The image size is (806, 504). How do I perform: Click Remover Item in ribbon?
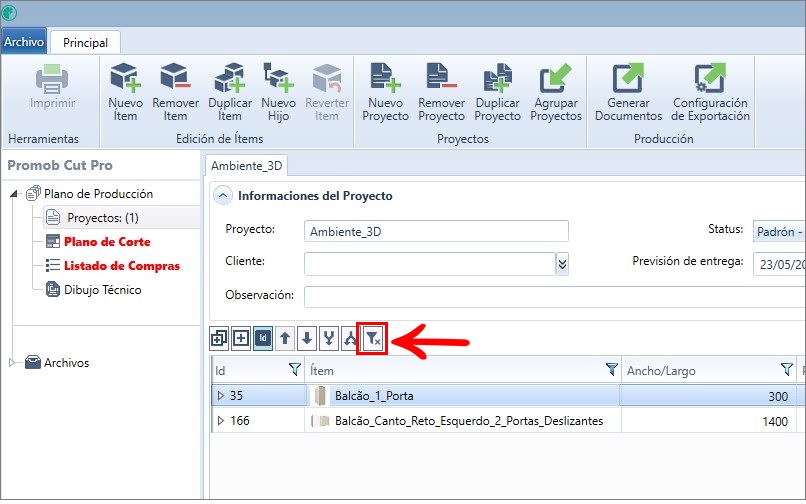tap(175, 92)
